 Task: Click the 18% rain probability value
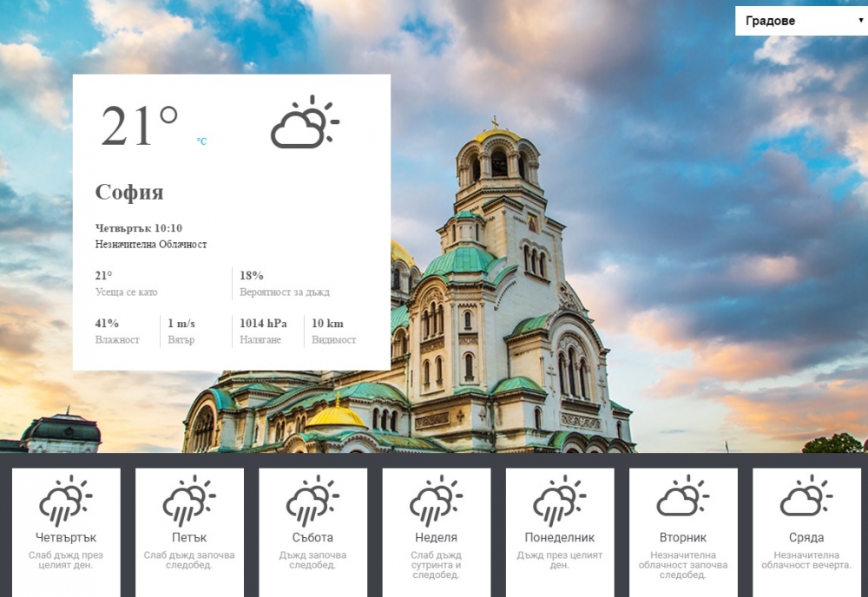click(x=252, y=275)
